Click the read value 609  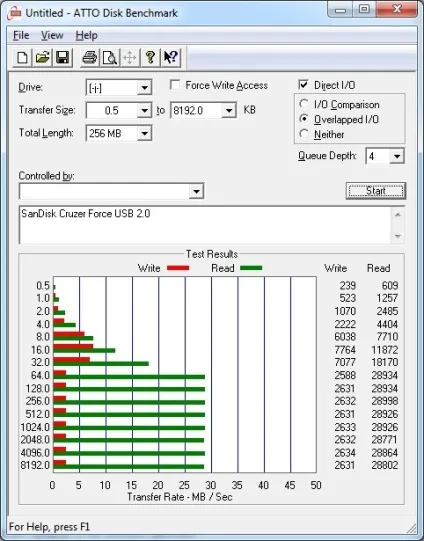pyautogui.click(x=390, y=286)
